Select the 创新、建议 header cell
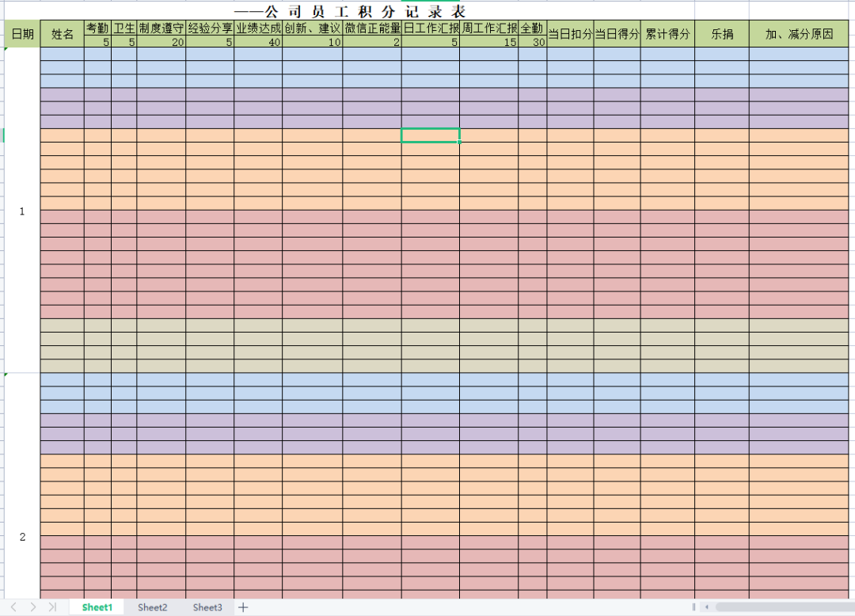The image size is (855, 616). 313,28
